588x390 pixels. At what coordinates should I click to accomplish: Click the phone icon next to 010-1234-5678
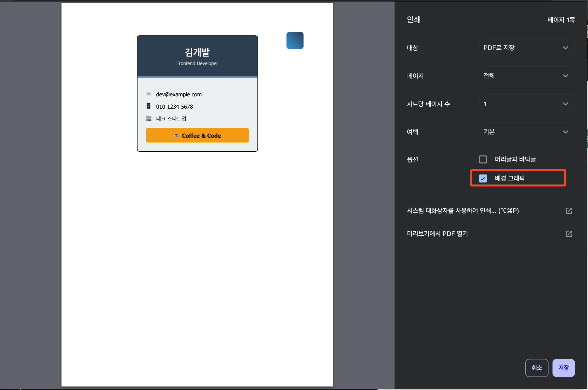pyautogui.click(x=149, y=106)
